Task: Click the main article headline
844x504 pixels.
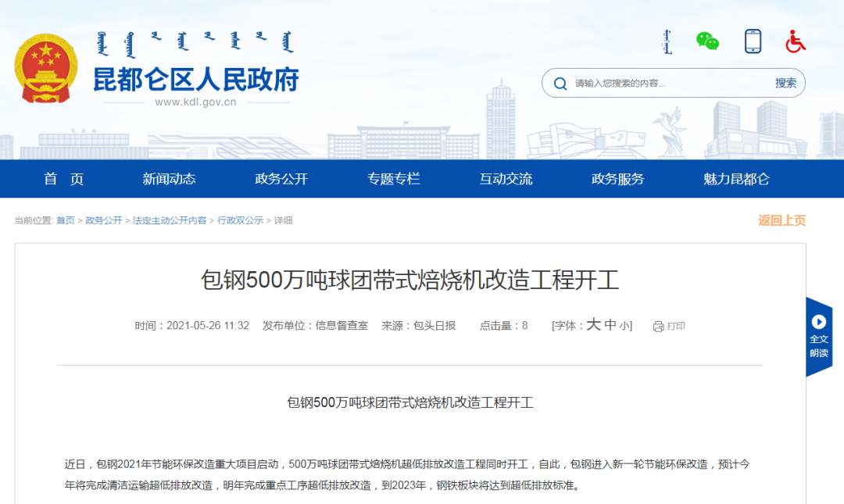Action: (x=410, y=281)
